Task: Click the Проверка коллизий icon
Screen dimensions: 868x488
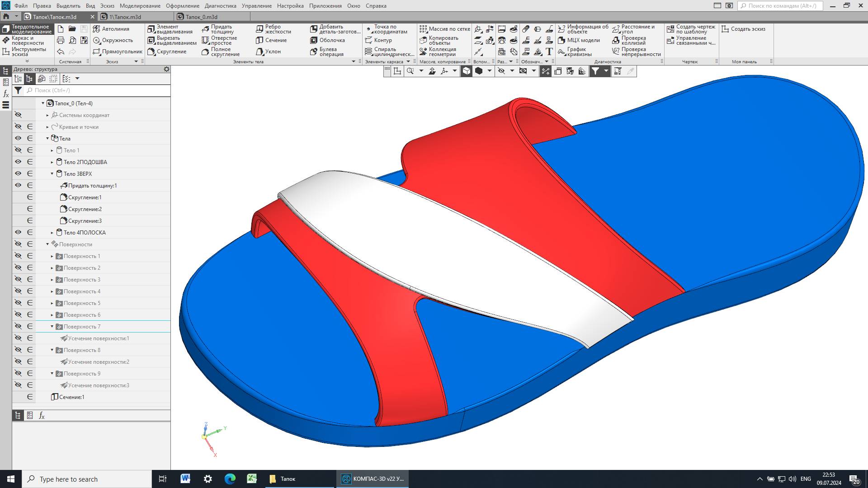Action: 616,40
